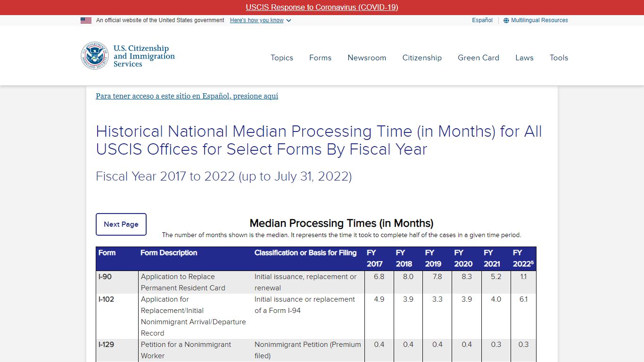The height and width of the screenshot is (362, 644).
Task: Click the 'Form Description' column header
Action: click(x=195, y=258)
